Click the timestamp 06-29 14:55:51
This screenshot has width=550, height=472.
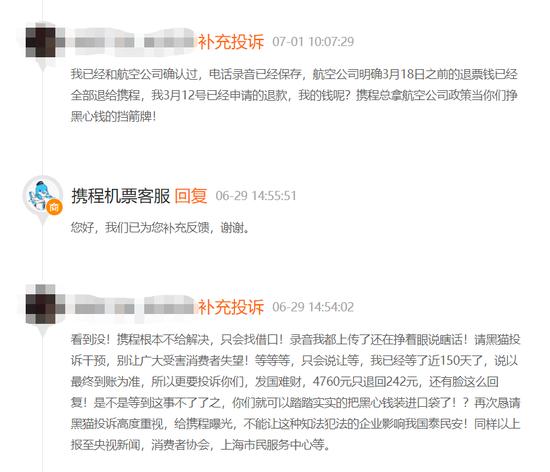pyautogui.click(x=256, y=196)
